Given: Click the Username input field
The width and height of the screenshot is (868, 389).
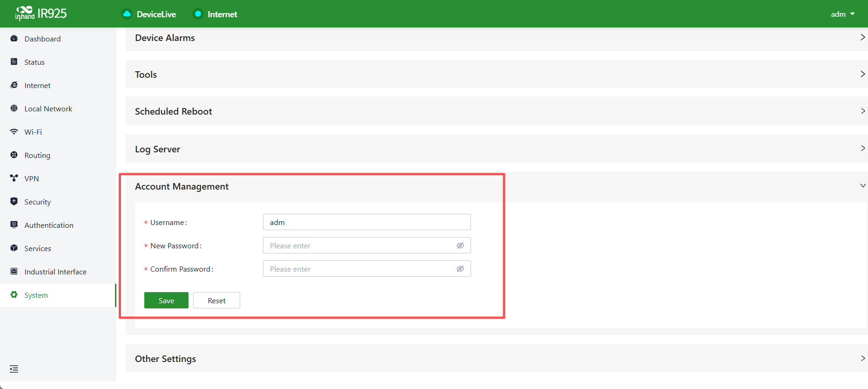Looking at the screenshot, I should 367,222.
